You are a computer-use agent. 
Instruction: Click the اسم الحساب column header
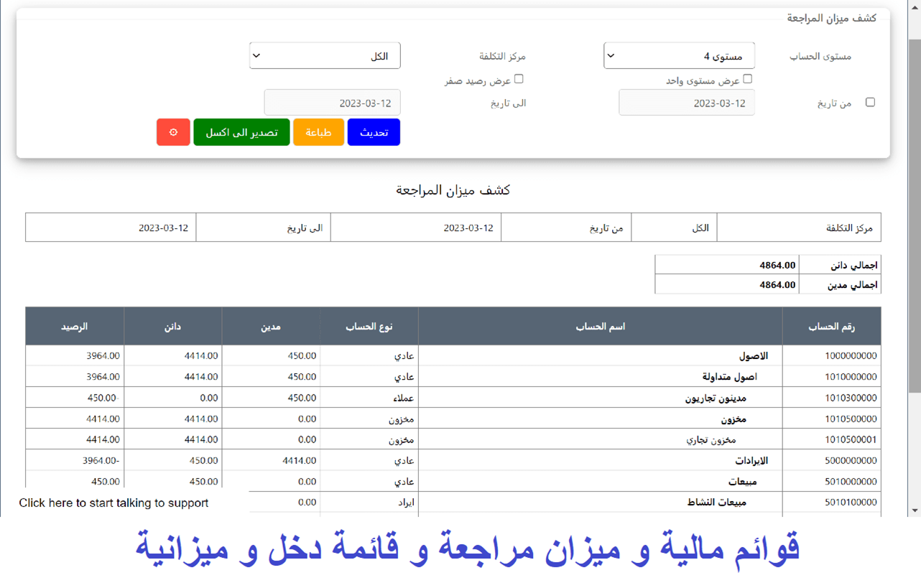pos(600,327)
